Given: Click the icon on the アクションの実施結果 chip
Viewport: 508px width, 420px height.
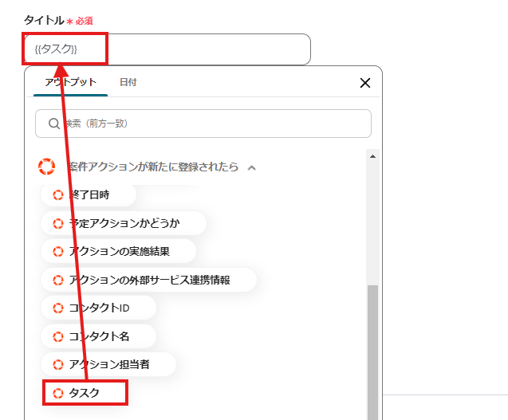Looking at the screenshot, I should click(x=58, y=251).
